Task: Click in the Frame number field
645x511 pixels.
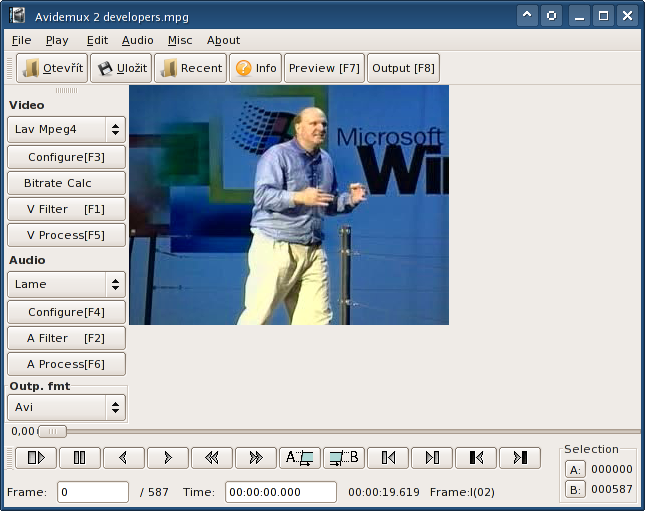Action: point(93,492)
